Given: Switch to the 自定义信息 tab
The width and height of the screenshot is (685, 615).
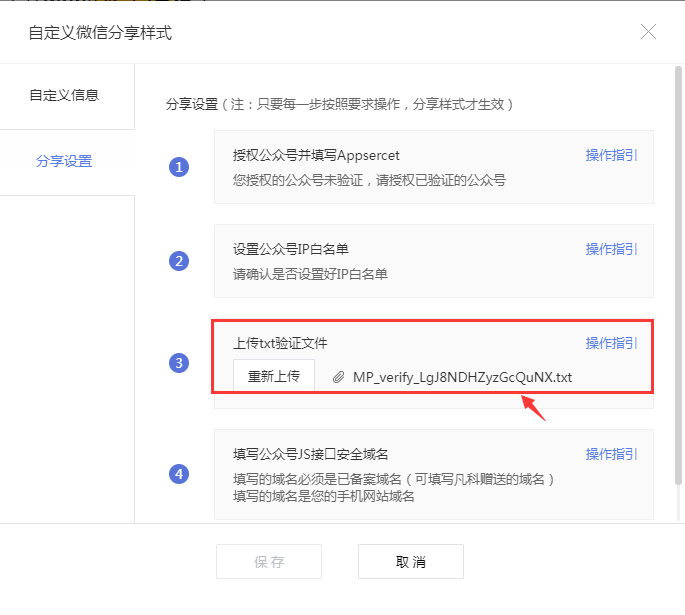Looking at the screenshot, I should [x=64, y=95].
